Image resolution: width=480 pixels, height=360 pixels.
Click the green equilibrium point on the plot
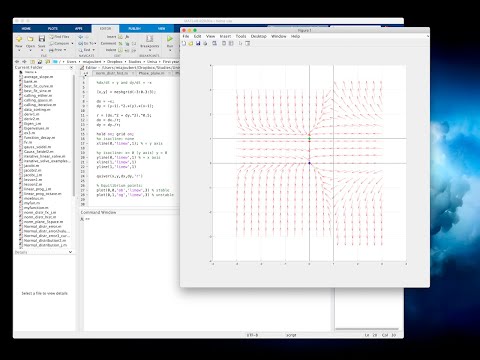pos(309,138)
